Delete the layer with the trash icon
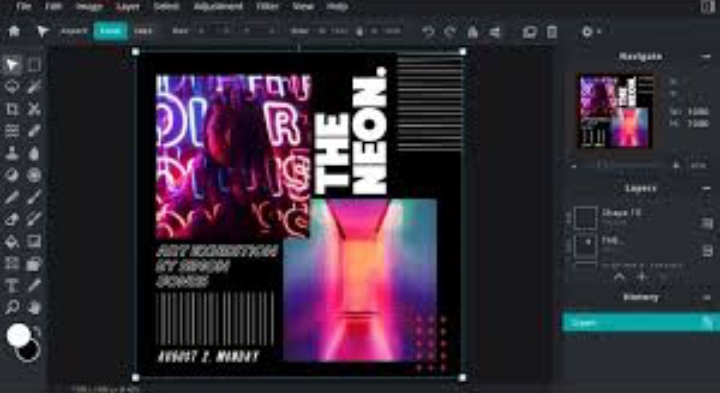Viewport: 720px width, 393px height. [551, 32]
